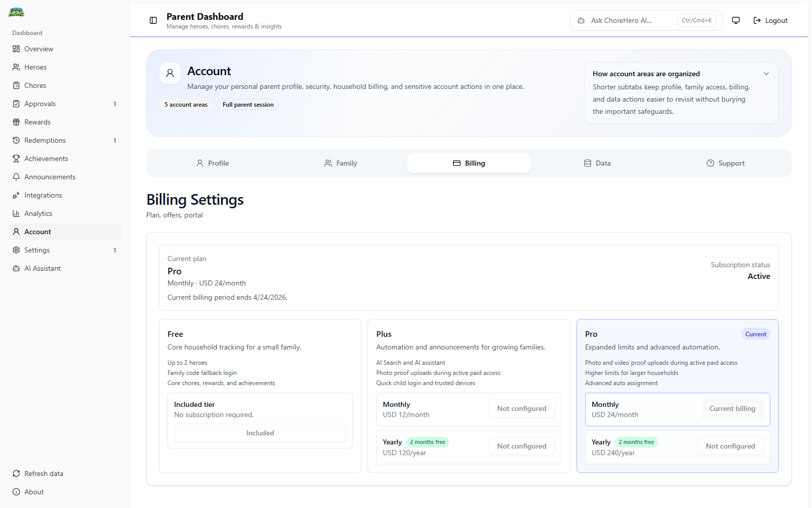
Task: Switch to the Profile tab
Action: tap(213, 163)
